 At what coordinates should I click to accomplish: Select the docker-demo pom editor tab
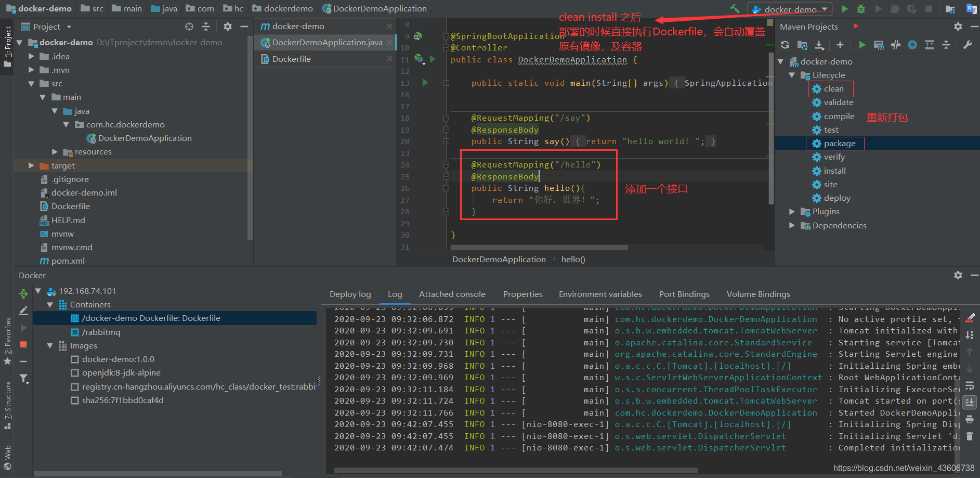[325, 27]
